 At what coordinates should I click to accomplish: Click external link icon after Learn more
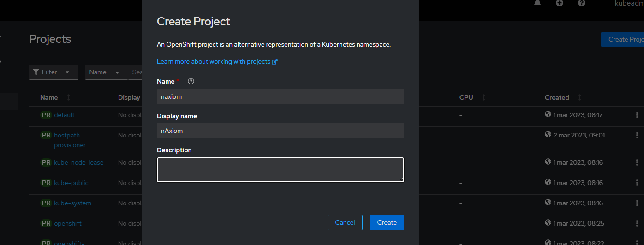pos(275,62)
